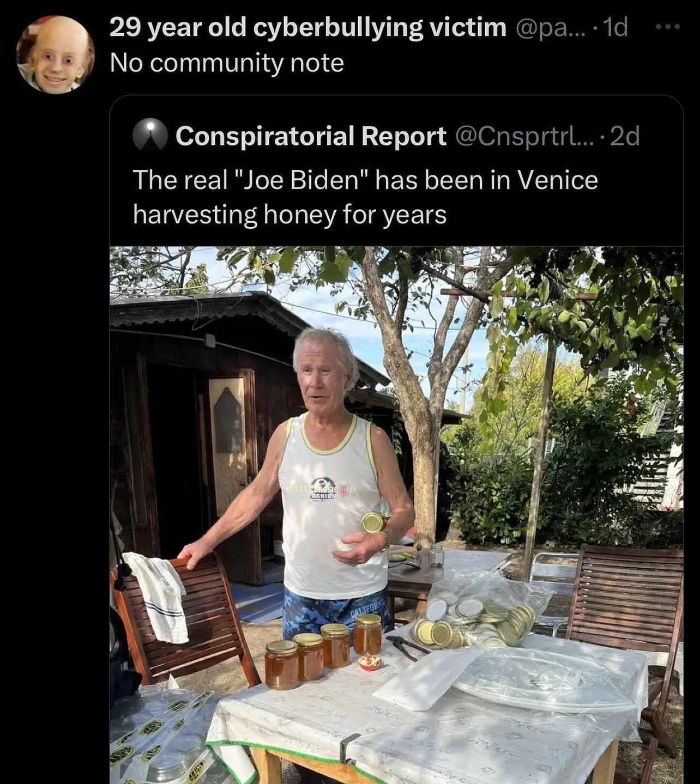Open quoted post text about Venice honey
Screen dimensions: 700x784
(x=365, y=197)
